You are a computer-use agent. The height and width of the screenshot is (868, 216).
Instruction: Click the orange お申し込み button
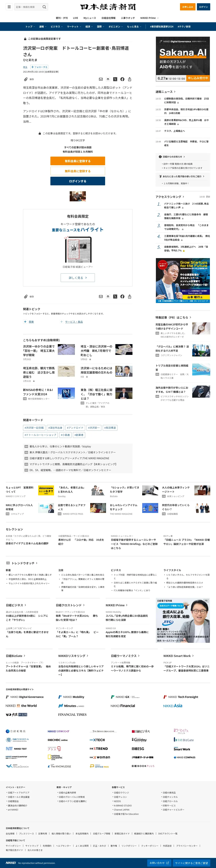188,7
